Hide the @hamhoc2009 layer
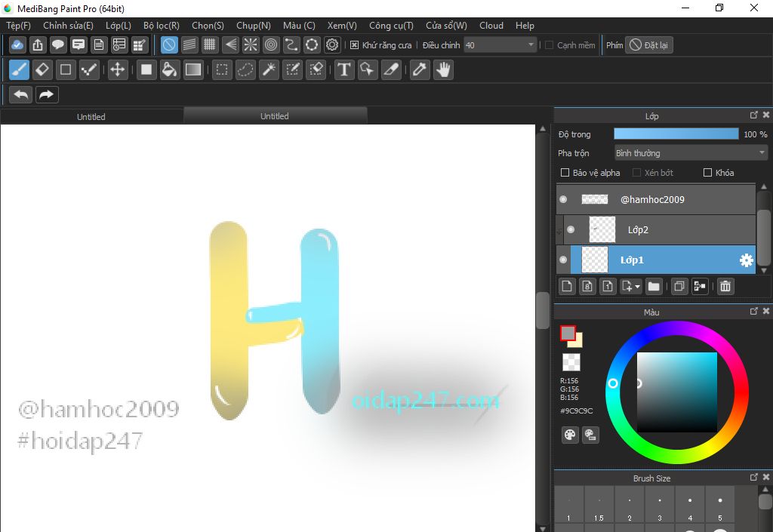The height and width of the screenshot is (532, 773). coord(563,199)
